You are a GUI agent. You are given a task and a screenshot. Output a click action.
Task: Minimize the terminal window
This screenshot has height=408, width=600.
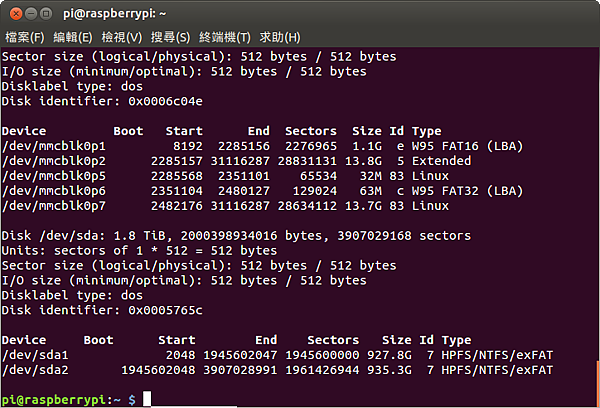tap(32, 14)
